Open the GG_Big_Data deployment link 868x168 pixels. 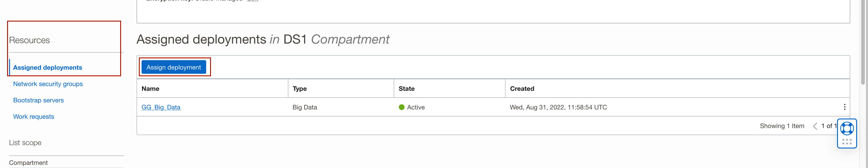point(161,107)
